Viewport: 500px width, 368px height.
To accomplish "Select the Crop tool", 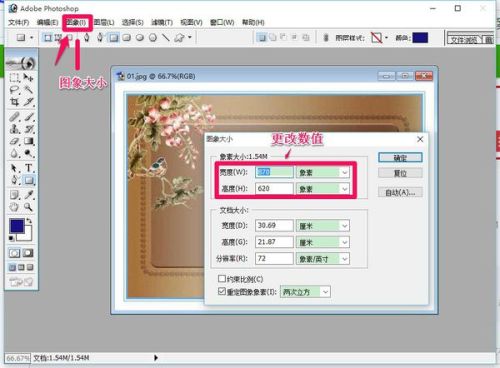I will 14,102.
